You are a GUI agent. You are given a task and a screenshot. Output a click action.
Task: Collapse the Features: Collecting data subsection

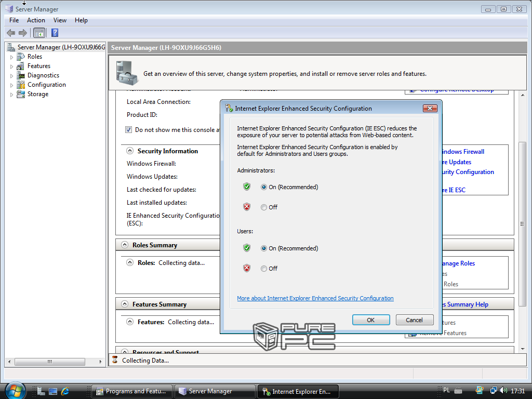pyautogui.click(x=130, y=322)
